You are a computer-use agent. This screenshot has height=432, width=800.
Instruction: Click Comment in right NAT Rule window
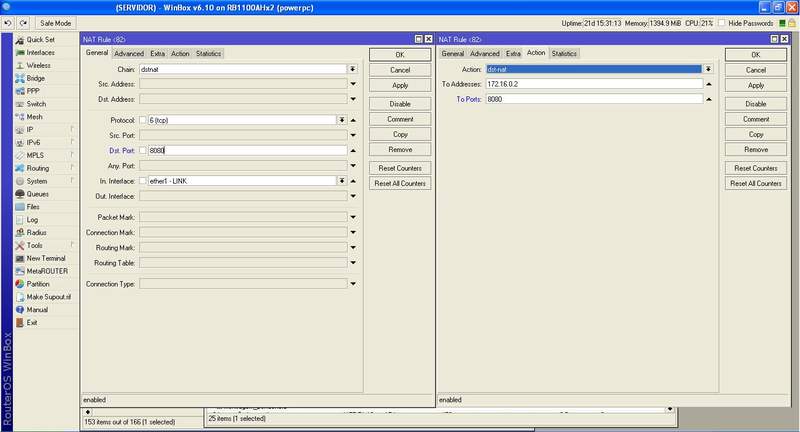coord(756,119)
